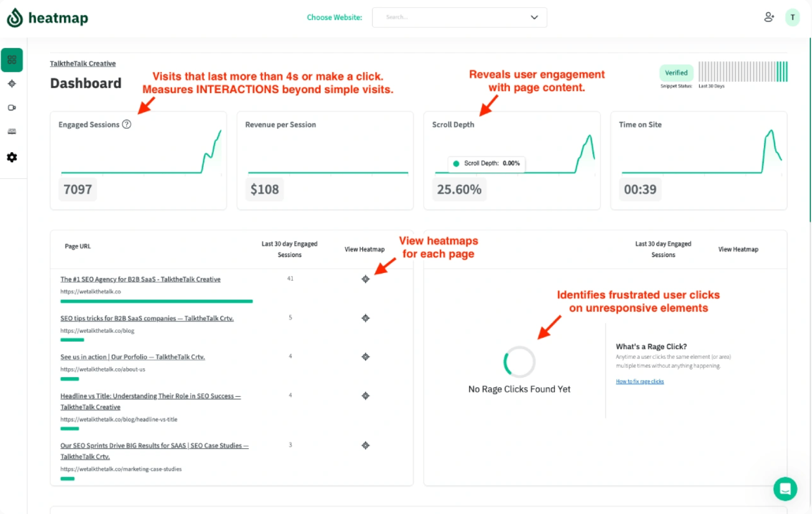
Task: Click the add user icon in header
Action: (769, 17)
